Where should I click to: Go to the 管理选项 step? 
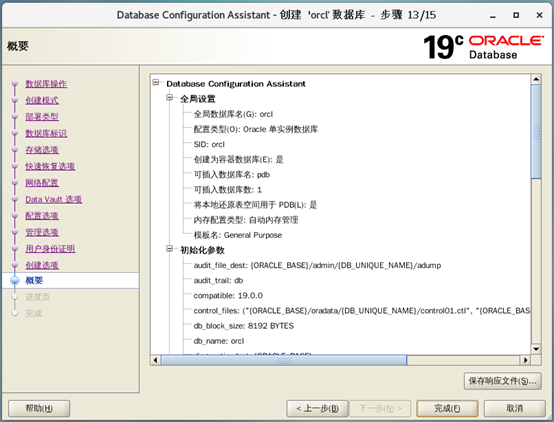(x=42, y=232)
